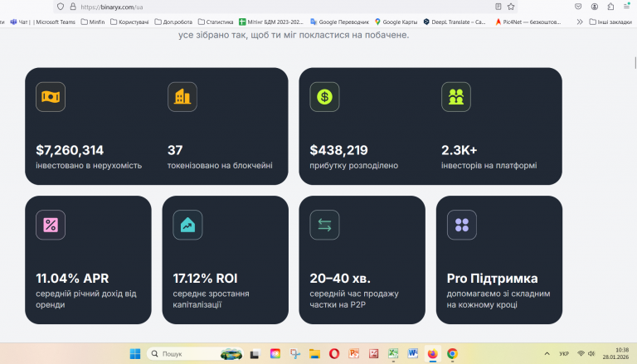Open Task View on the taskbar
637x364 pixels.
coord(255,354)
